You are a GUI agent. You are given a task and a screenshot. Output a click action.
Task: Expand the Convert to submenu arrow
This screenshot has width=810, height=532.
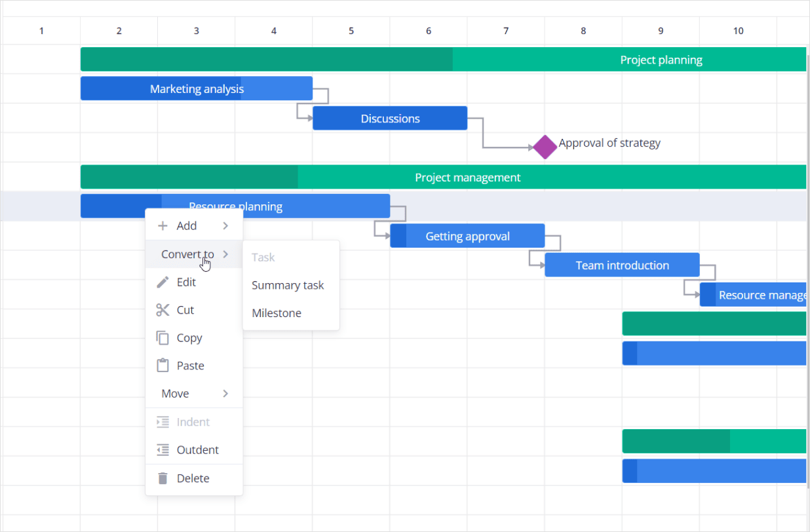(x=225, y=254)
